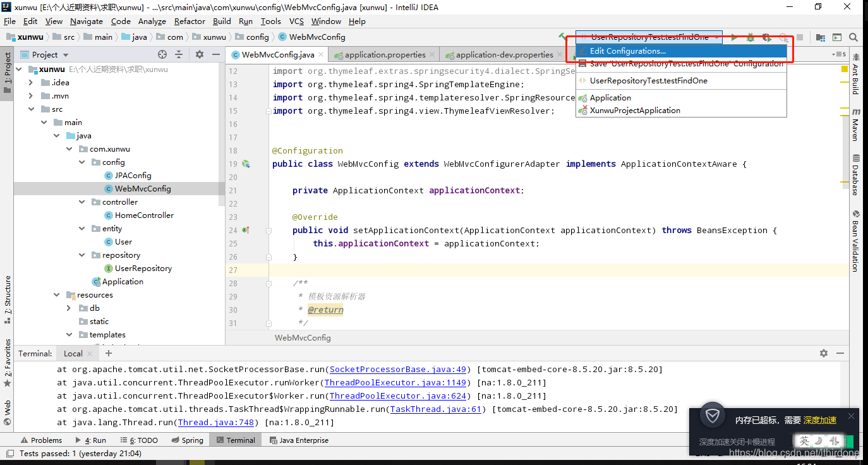The width and height of the screenshot is (868, 465).
Task: Open the Analyze menu
Action: [x=152, y=21]
